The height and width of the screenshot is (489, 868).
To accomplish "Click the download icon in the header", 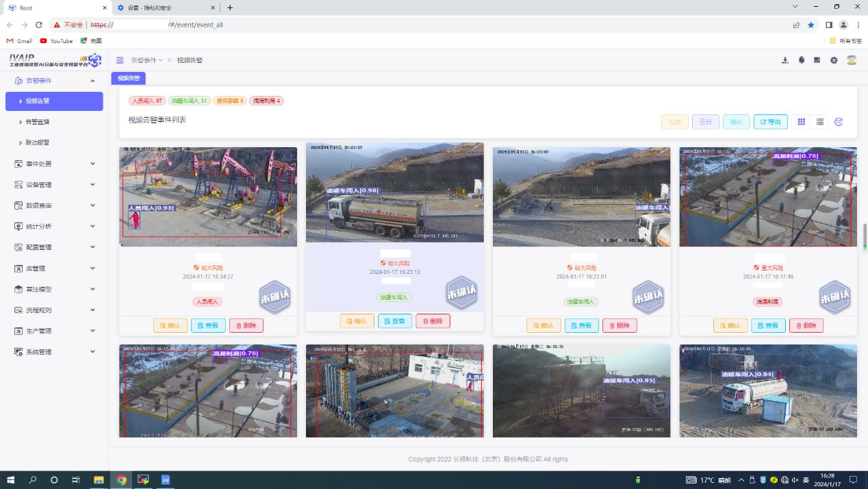I will pos(785,60).
